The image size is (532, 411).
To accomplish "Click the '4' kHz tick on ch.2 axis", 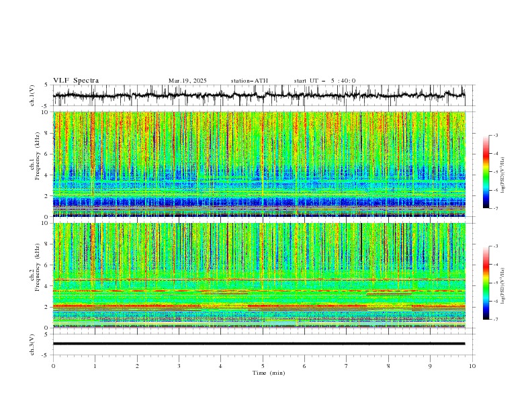I will [48, 286].
